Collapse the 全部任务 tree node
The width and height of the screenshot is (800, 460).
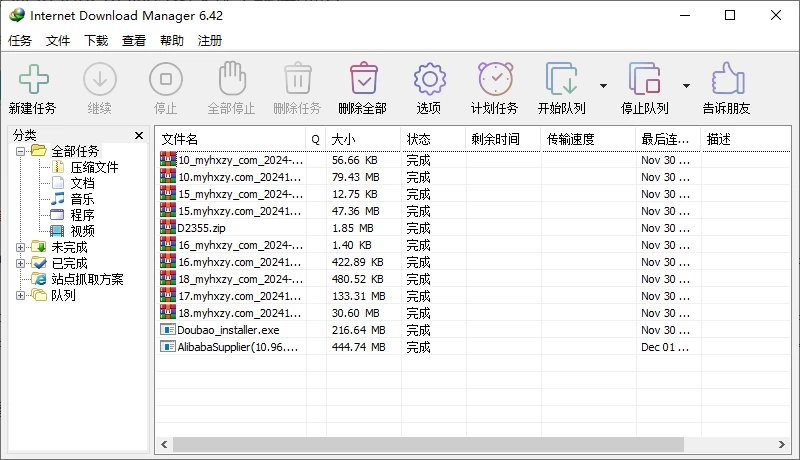point(21,151)
